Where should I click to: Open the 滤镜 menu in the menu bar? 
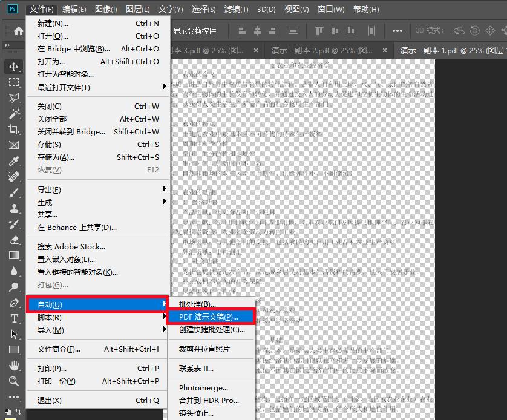236,9
